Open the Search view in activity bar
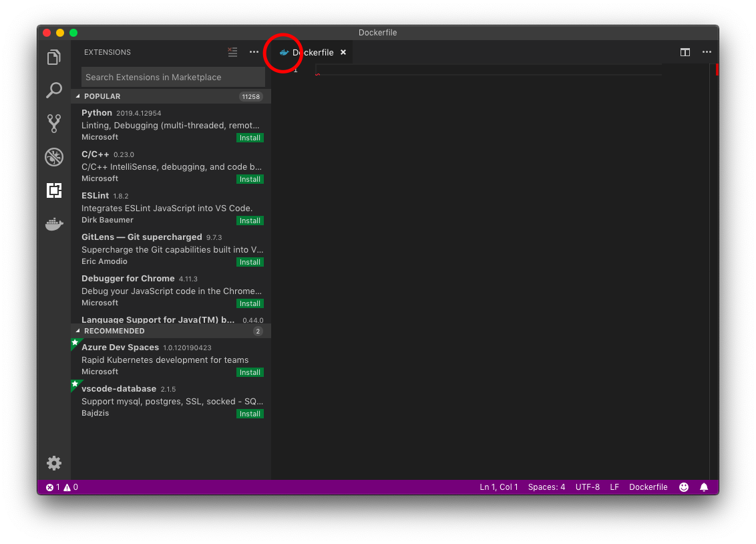 [x=54, y=90]
